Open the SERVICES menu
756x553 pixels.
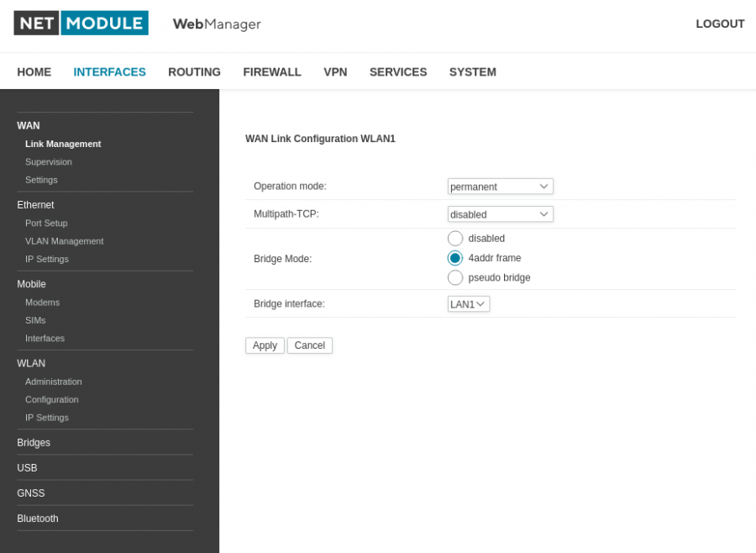[x=398, y=72]
